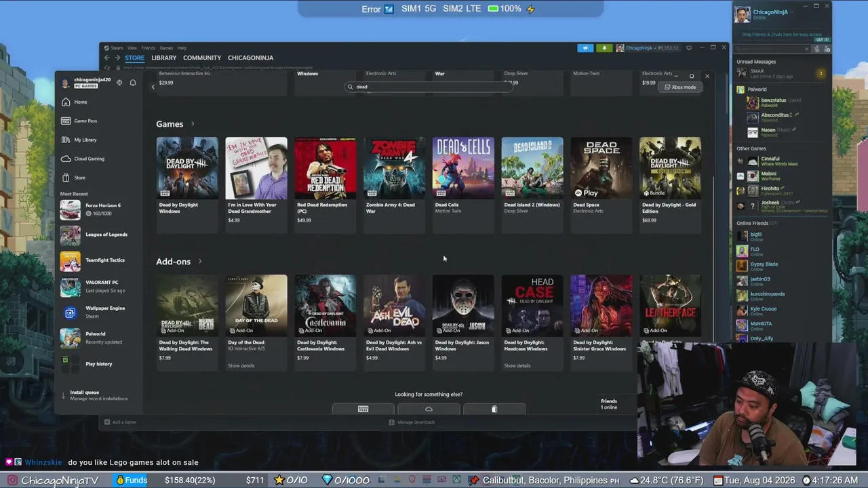868x488 pixels.
Task: Open View menu in Steam window
Action: click(132, 48)
